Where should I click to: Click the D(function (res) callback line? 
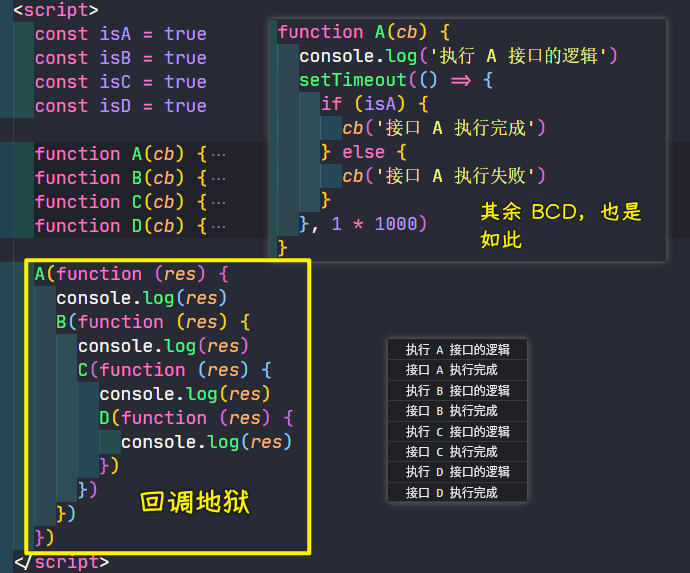point(196,418)
